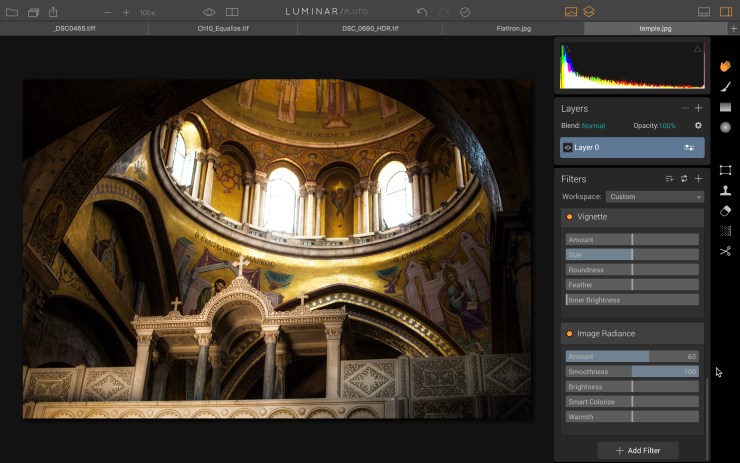This screenshot has height=463, width=740.
Task: Open Layer 0 settings gear
Action: [x=698, y=126]
